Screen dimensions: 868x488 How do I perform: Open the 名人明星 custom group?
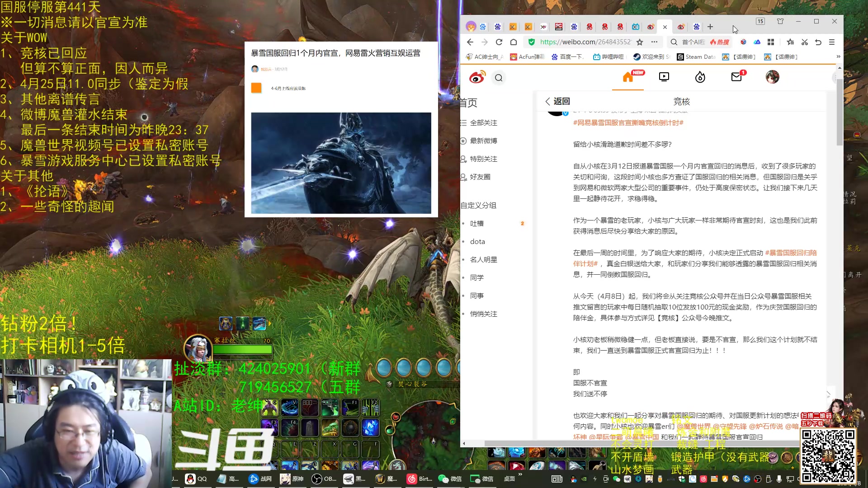pos(484,260)
